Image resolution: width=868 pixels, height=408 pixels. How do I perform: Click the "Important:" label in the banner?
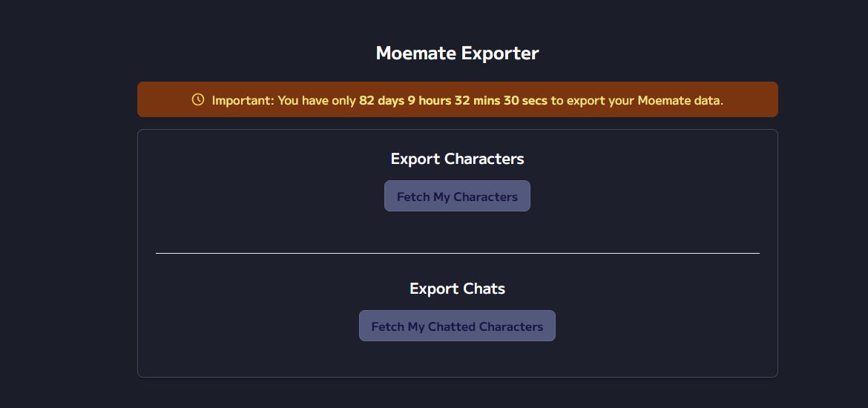[243, 101]
